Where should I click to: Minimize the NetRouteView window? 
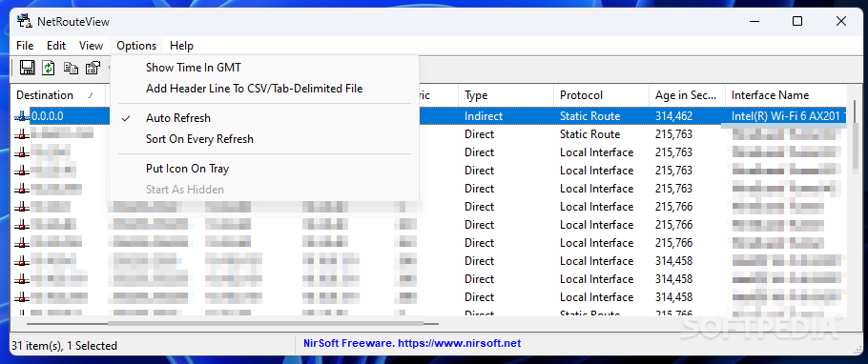754,22
